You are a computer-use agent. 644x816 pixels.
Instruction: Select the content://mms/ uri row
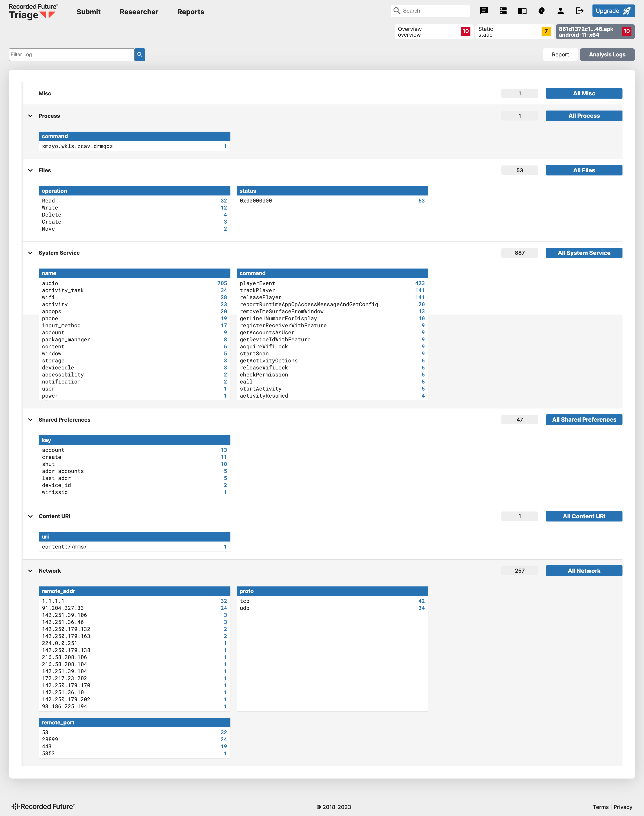[x=134, y=547]
